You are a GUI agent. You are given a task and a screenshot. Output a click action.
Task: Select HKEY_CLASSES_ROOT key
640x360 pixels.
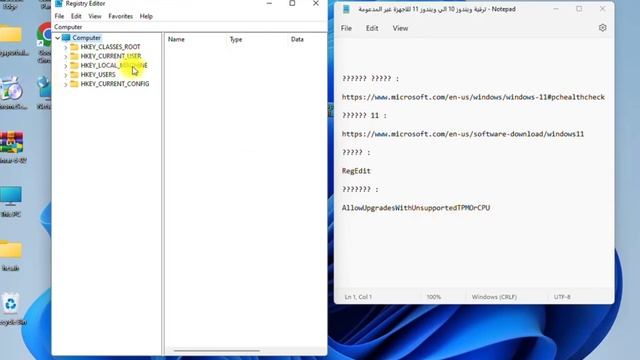[110, 47]
